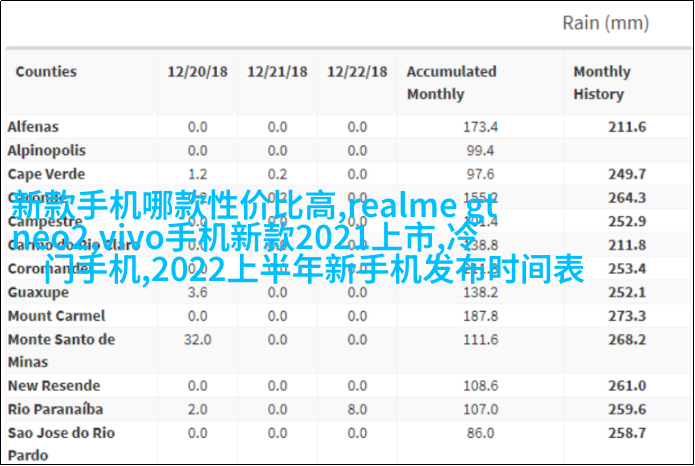Click the monthly history value '252.9'
Screen dimensions: 695x466
click(627, 221)
